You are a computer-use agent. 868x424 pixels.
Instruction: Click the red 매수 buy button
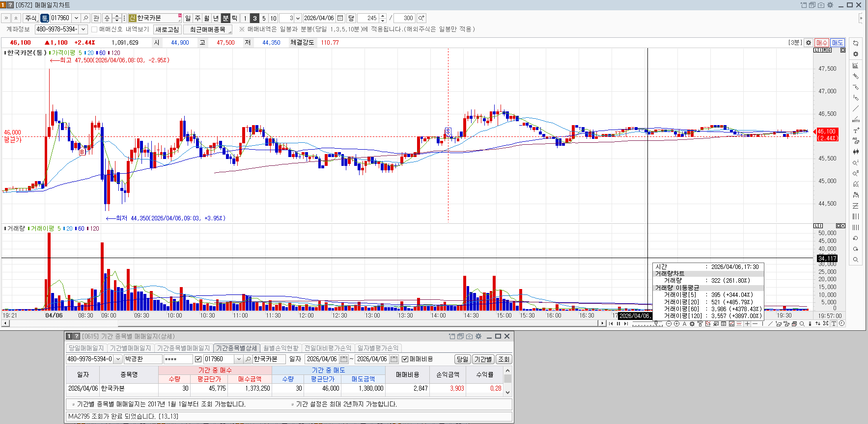click(822, 43)
